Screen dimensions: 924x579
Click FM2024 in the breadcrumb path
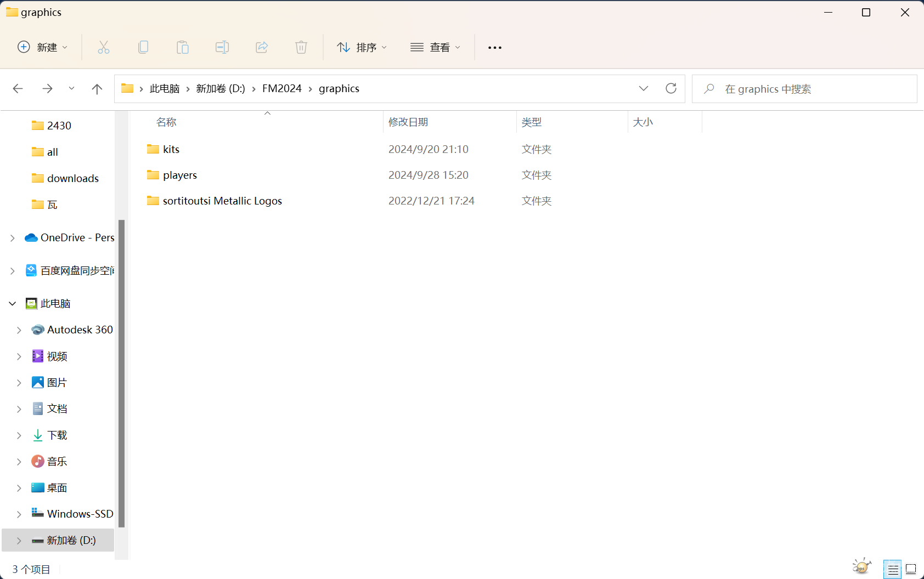tap(281, 88)
